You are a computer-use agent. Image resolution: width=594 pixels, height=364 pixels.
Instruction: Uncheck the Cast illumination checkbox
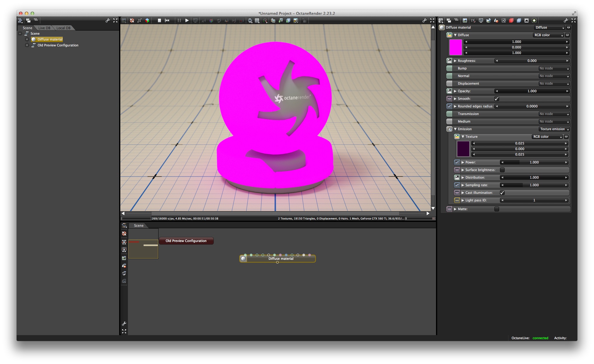502,193
